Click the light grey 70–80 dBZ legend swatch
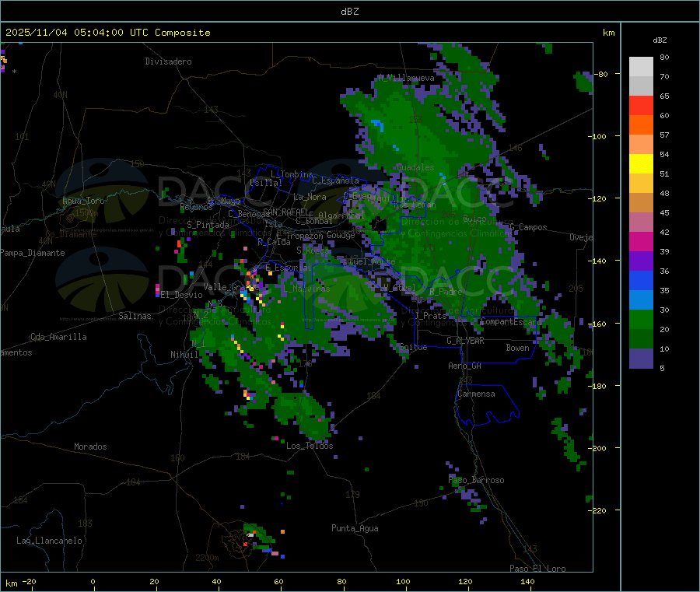Viewport: 700px width, 592px height. point(641,67)
